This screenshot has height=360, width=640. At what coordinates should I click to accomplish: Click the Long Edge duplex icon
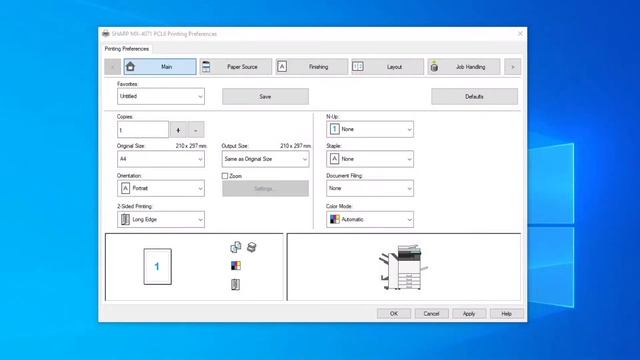pyautogui.click(x=125, y=219)
